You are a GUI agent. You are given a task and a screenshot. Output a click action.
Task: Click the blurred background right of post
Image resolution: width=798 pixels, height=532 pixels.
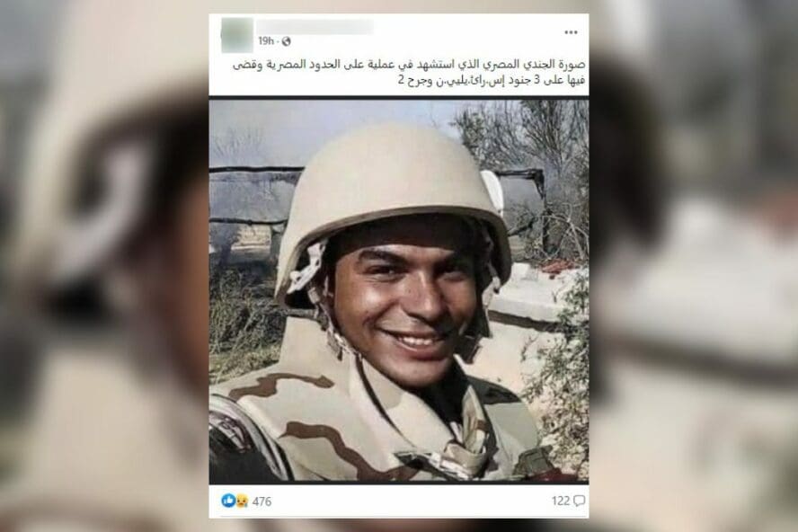coord(694,266)
